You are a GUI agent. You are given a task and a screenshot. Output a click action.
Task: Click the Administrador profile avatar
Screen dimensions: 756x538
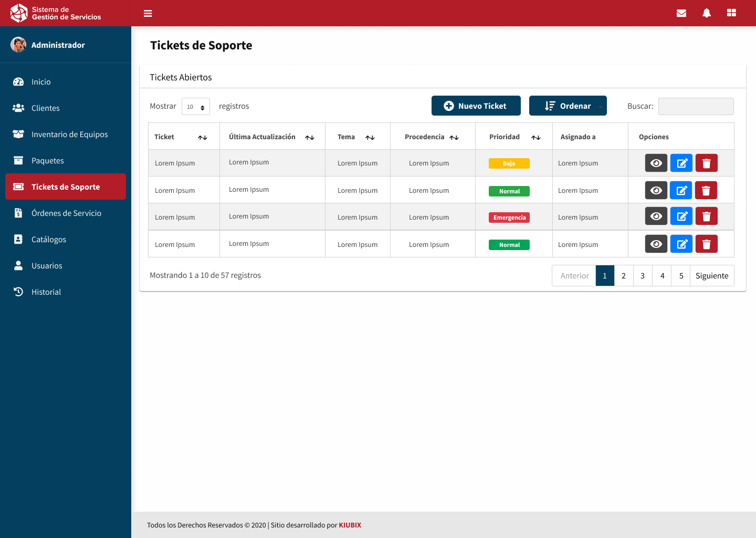(18, 45)
